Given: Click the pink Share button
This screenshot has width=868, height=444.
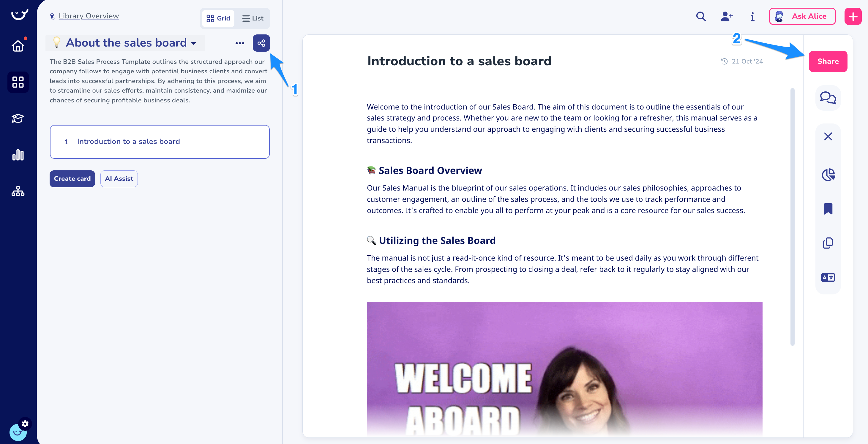Looking at the screenshot, I should [x=828, y=61].
